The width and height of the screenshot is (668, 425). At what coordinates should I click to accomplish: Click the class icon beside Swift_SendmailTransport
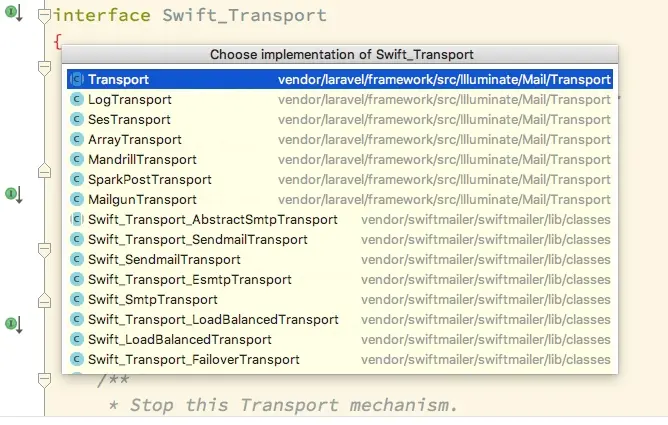click(77, 260)
